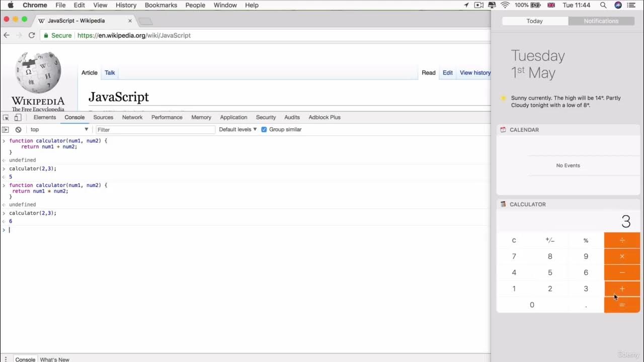Open the Adblock Plus panel tab
644x362 pixels.
[325, 117]
